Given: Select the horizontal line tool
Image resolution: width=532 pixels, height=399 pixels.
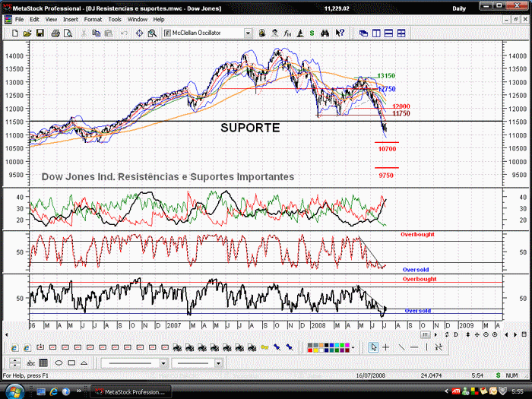Looking at the screenshot, I should click(x=414, y=347).
